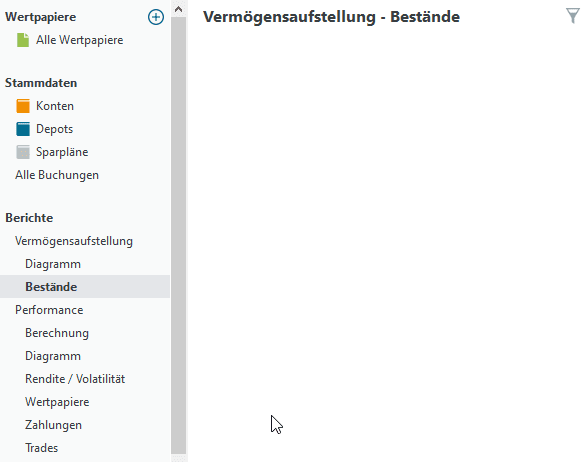Open the Konten entry
The width and height of the screenshot is (585, 462).
[55, 106]
